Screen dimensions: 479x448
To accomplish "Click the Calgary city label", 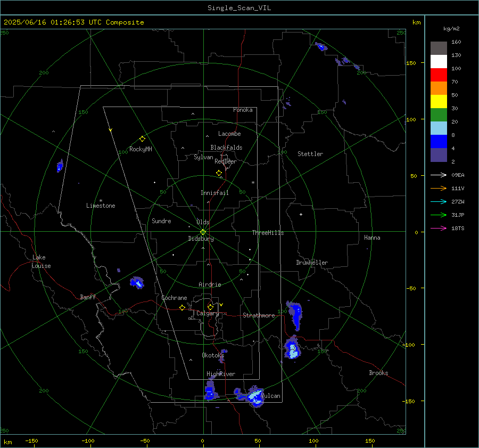I will point(208,313).
